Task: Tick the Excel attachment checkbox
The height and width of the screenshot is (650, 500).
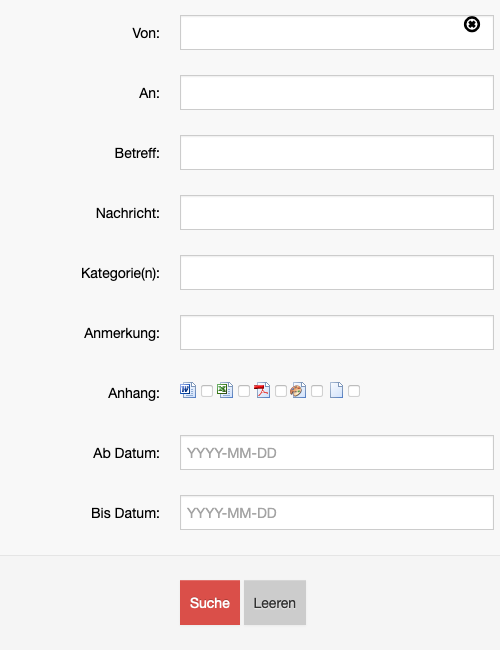Action: coord(244,391)
